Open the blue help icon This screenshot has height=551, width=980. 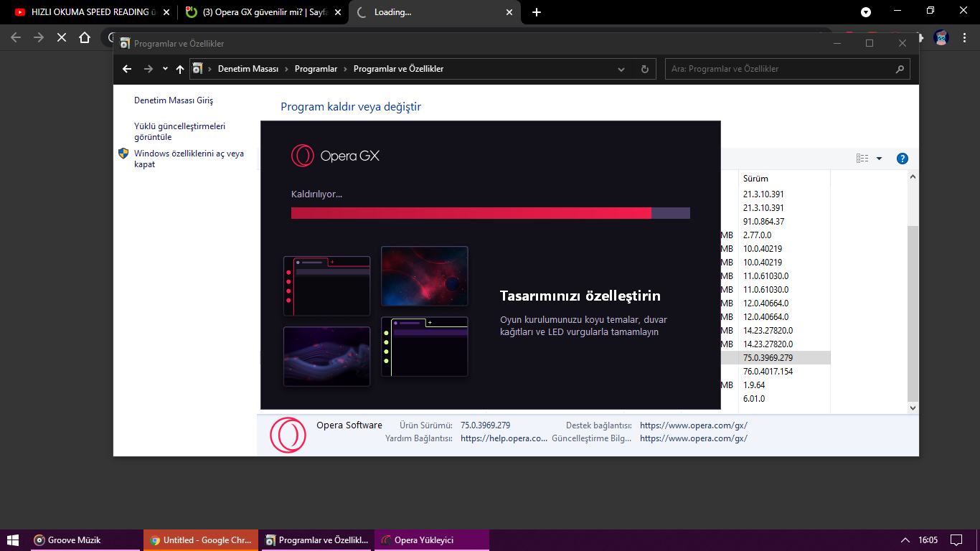click(x=903, y=159)
